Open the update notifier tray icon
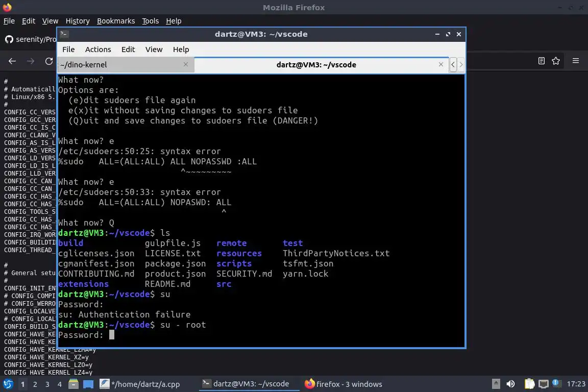This screenshot has width=588, height=392. tap(557, 383)
